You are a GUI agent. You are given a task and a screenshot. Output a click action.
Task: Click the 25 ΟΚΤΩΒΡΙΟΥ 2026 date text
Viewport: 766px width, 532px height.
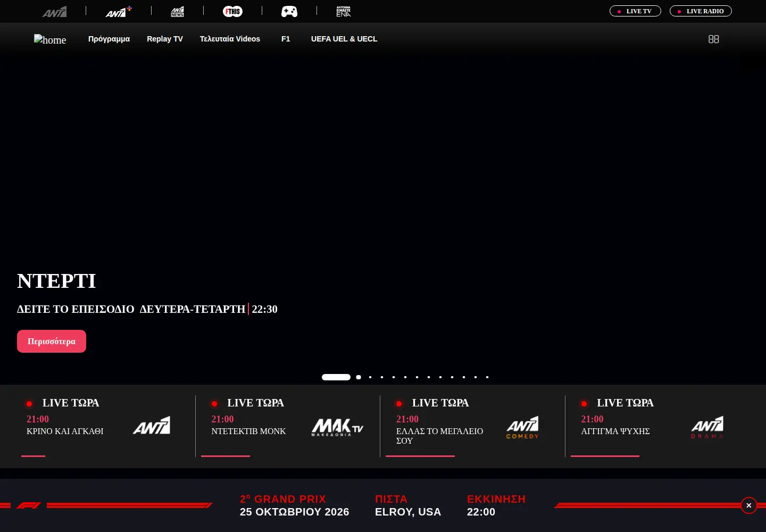coord(295,512)
